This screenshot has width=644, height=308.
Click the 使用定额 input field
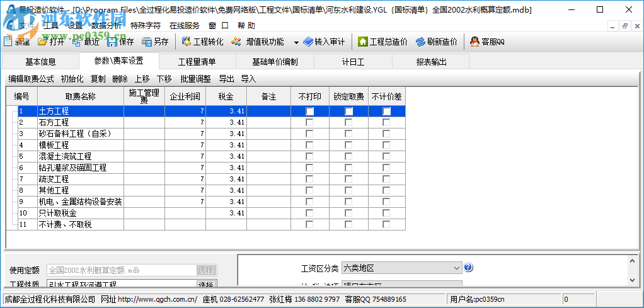tap(122, 270)
